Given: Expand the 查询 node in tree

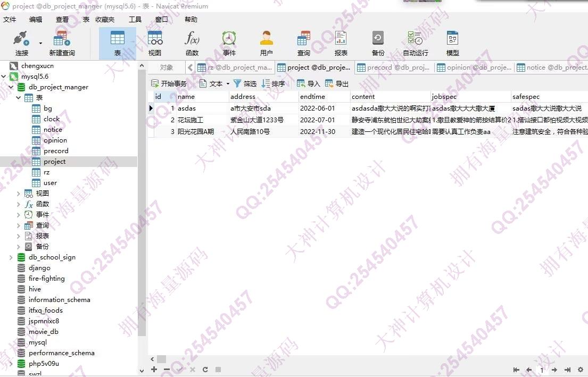Looking at the screenshot, I should tap(19, 225).
